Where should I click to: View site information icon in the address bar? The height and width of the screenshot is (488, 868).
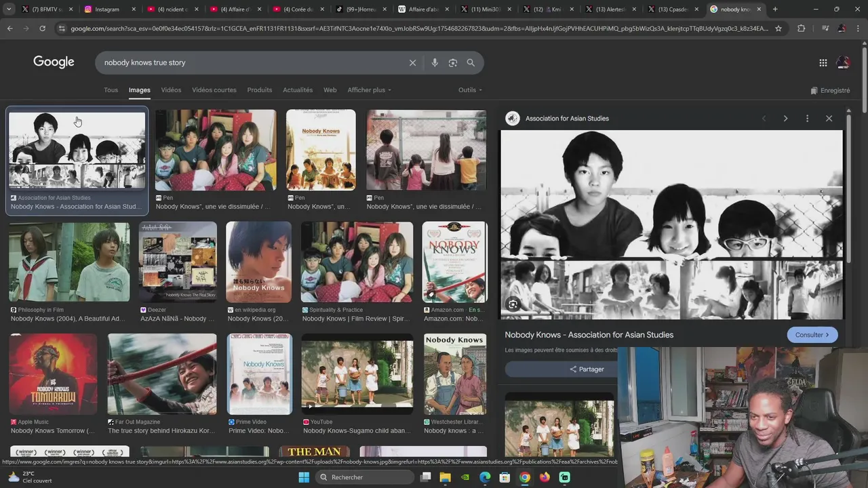[x=62, y=28]
